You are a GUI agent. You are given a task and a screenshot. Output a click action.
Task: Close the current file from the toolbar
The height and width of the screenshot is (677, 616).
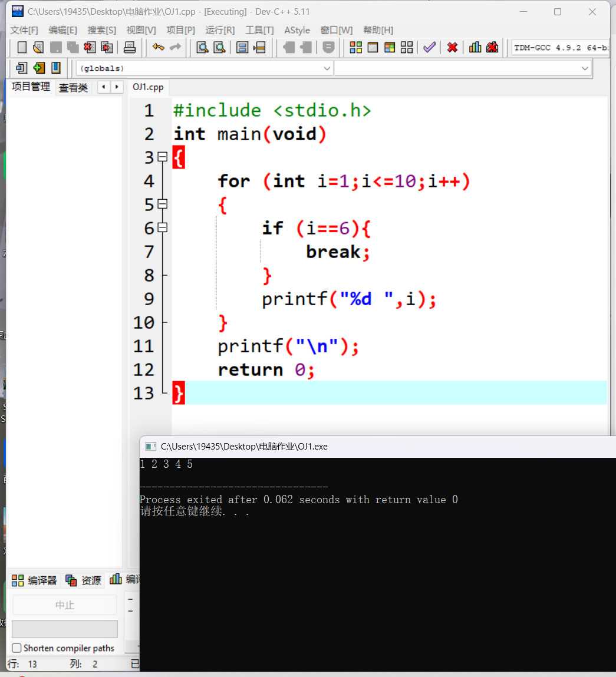click(x=90, y=48)
